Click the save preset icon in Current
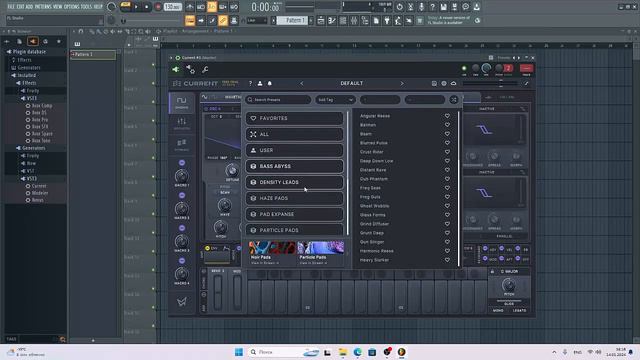 434,83
